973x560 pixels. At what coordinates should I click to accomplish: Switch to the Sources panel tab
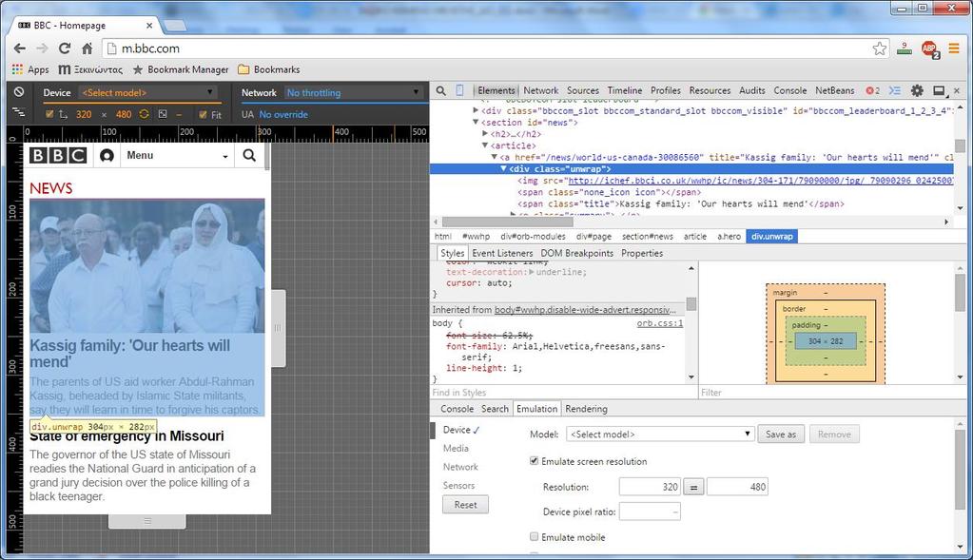(x=583, y=90)
